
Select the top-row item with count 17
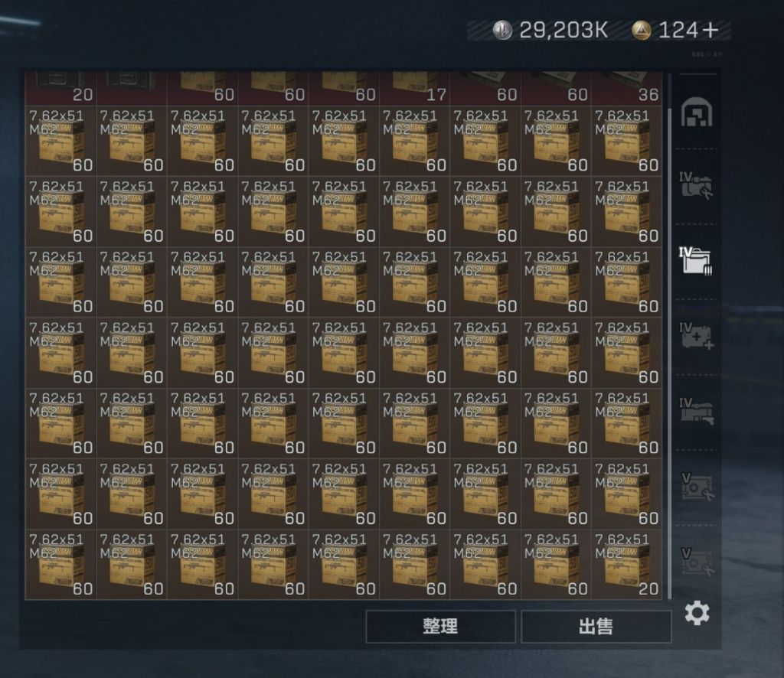click(414, 89)
